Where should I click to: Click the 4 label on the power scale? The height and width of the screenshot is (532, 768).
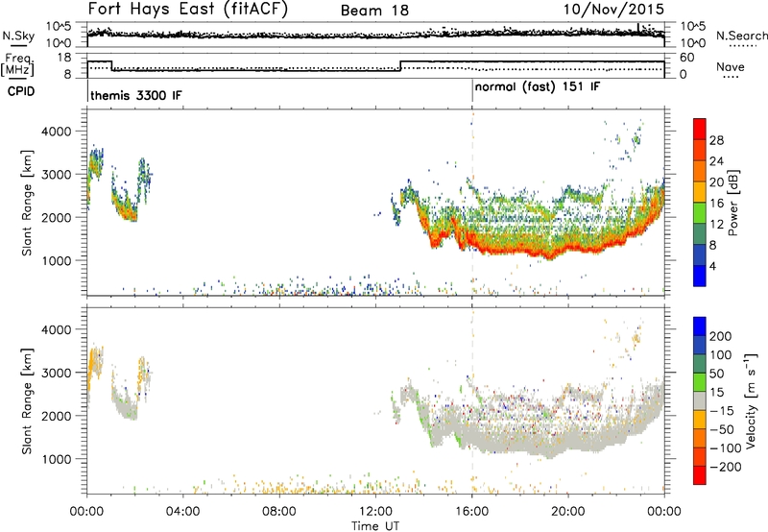(x=713, y=266)
